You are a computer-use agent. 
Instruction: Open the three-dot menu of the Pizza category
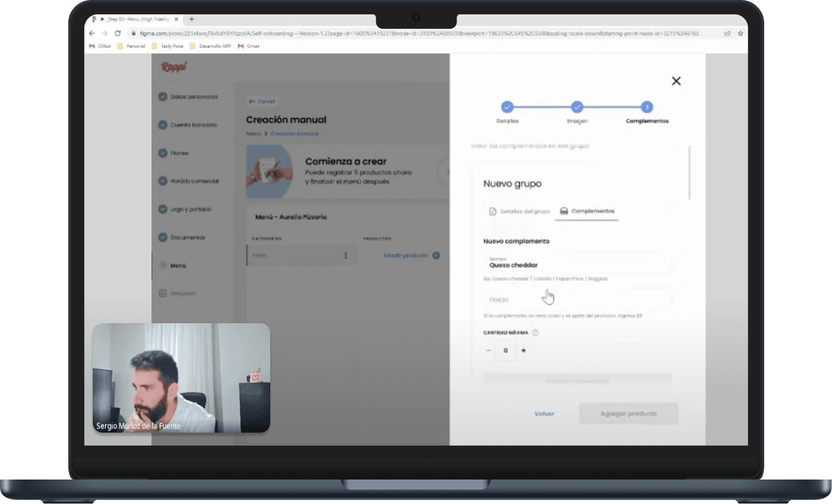[345, 255]
